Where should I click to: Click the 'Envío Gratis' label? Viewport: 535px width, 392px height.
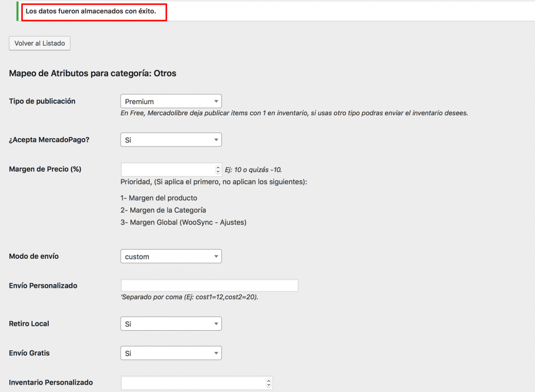(29, 353)
